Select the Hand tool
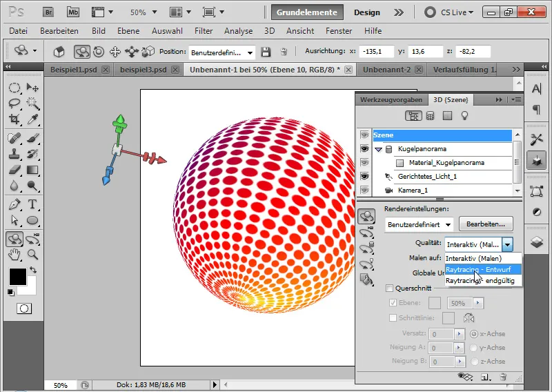Image resolution: width=552 pixels, height=392 pixels. tap(14, 254)
